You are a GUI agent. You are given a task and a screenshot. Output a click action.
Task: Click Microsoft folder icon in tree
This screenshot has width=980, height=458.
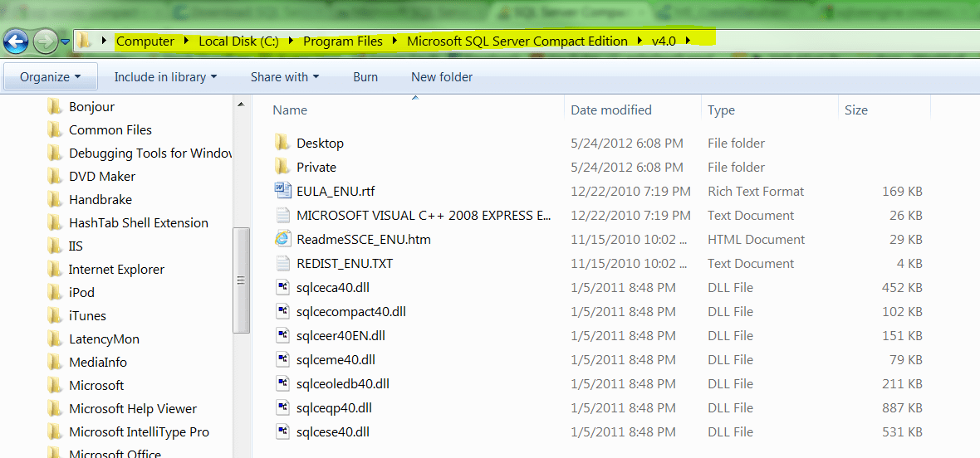click(55, 386)
